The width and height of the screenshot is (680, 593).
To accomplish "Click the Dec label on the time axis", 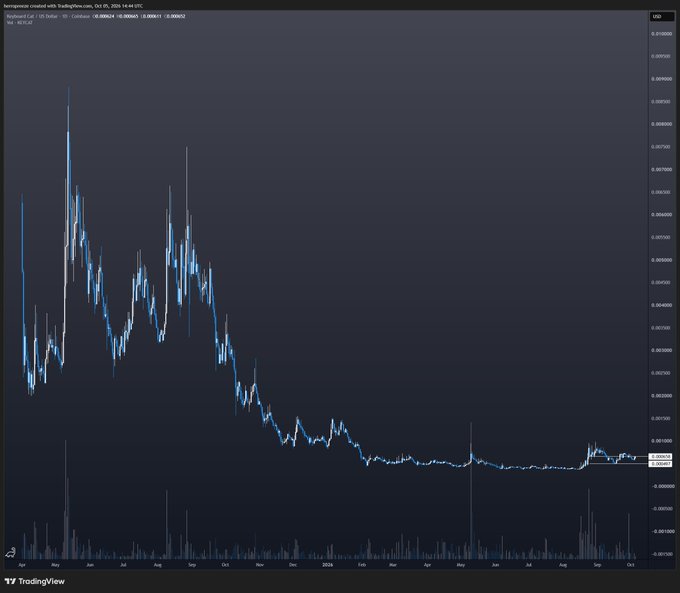I will coord(293,565).
